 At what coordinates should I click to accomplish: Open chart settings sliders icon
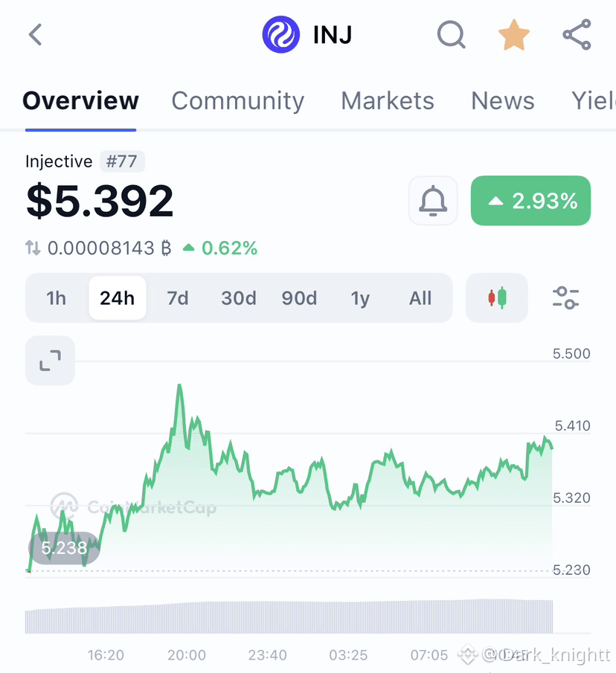pyautogui.click(x=565, y=298)
